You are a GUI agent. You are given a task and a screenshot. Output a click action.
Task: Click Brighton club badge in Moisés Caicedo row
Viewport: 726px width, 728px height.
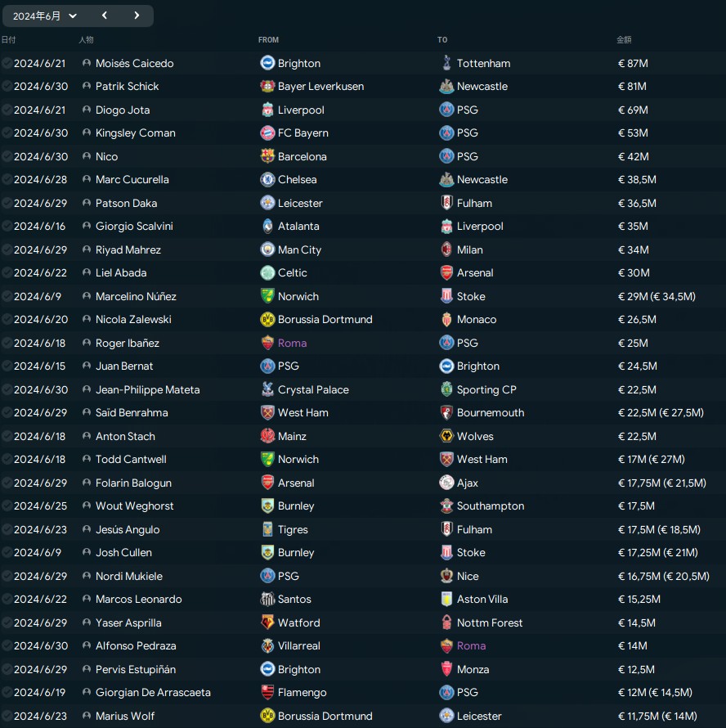pos(267,63)
